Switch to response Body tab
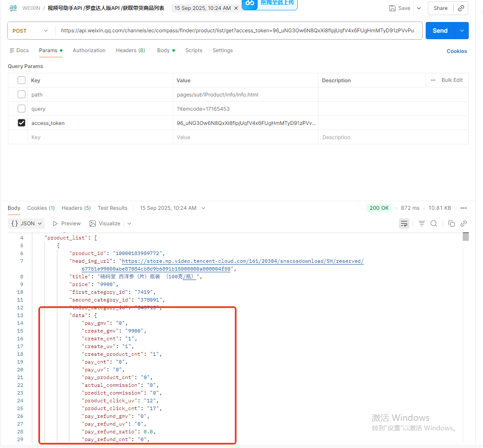Screen dimensions: 483x448 tap(14, 208)
